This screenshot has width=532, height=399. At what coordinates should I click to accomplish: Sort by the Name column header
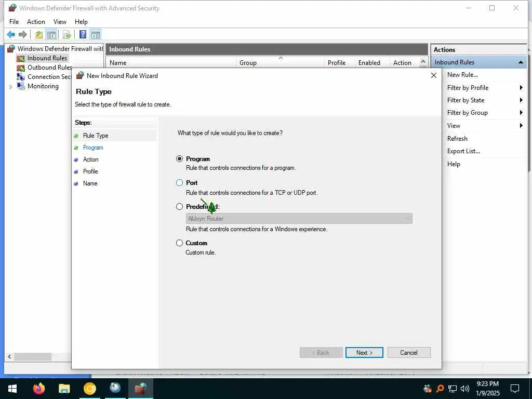(171, 63)
